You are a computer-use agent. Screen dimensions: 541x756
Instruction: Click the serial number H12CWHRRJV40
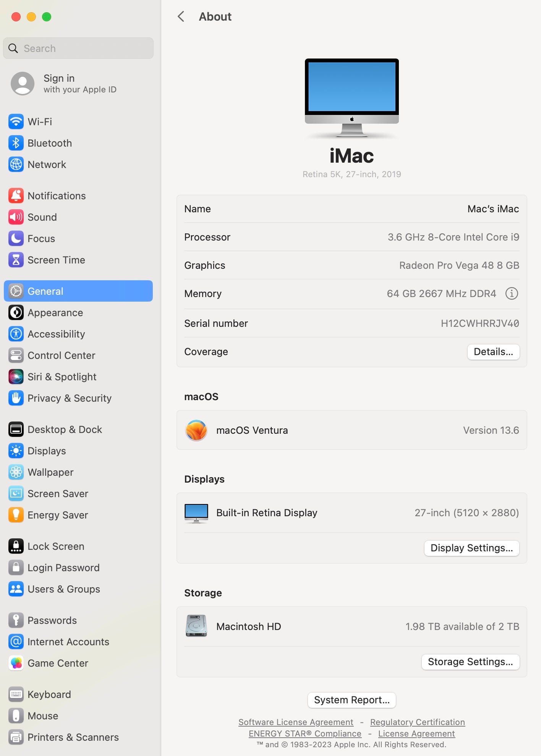click(480, 323)
